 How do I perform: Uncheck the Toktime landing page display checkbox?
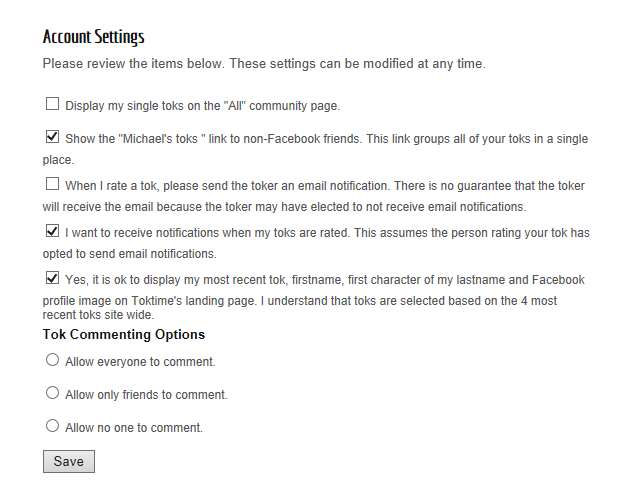pos(52,278)
